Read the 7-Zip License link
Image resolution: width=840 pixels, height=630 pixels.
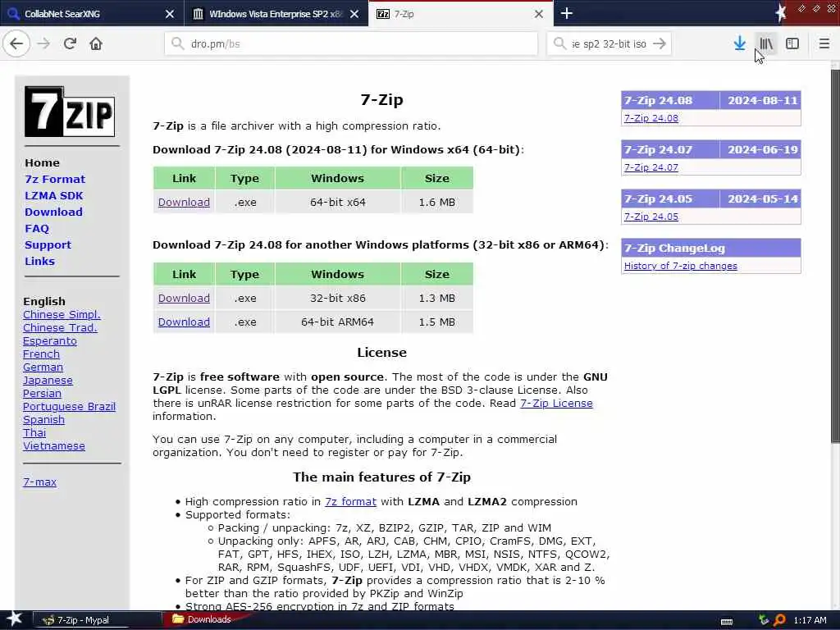(556, 403)
